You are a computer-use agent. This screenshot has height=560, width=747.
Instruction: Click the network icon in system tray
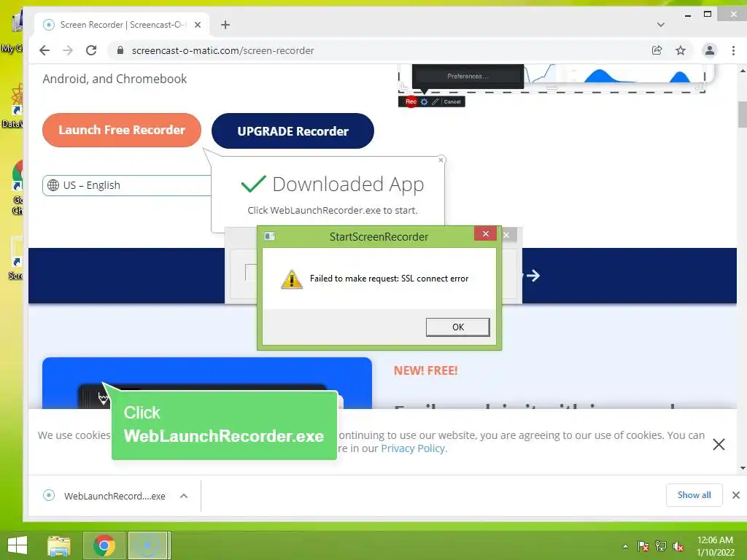click(x=660, y=546)
